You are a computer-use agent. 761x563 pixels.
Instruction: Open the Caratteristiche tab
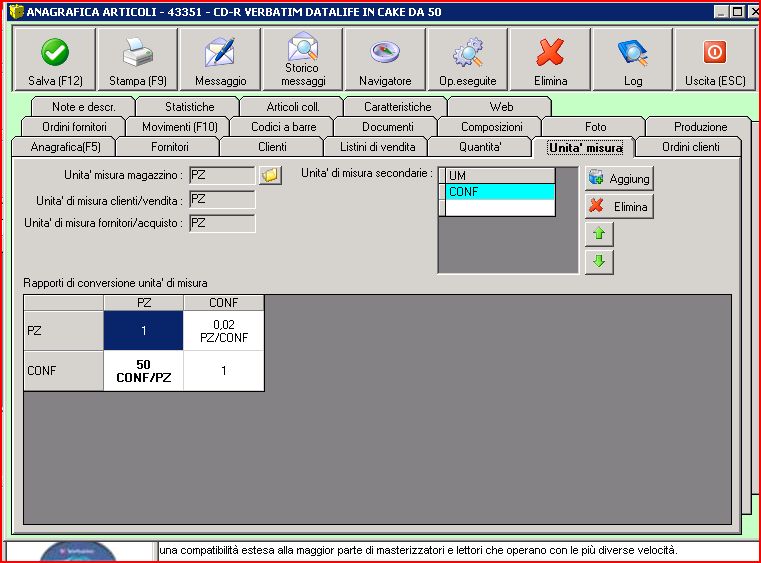(x=397, y=107)
